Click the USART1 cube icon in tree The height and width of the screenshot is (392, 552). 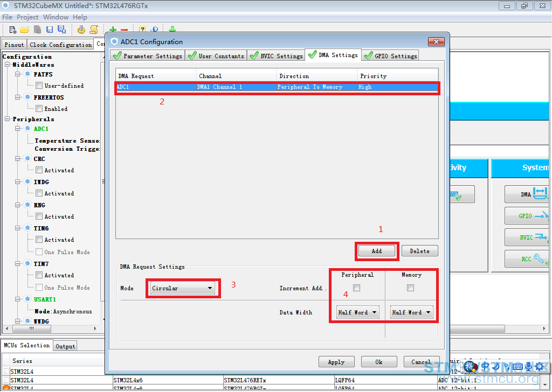tap(28, 299)
